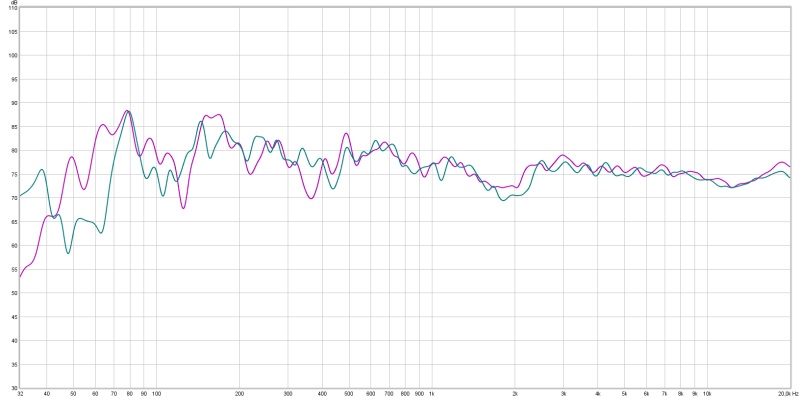Click the 32 Hz label at axis start
Viewport: 800px width, 398px height.
point(20,394)
